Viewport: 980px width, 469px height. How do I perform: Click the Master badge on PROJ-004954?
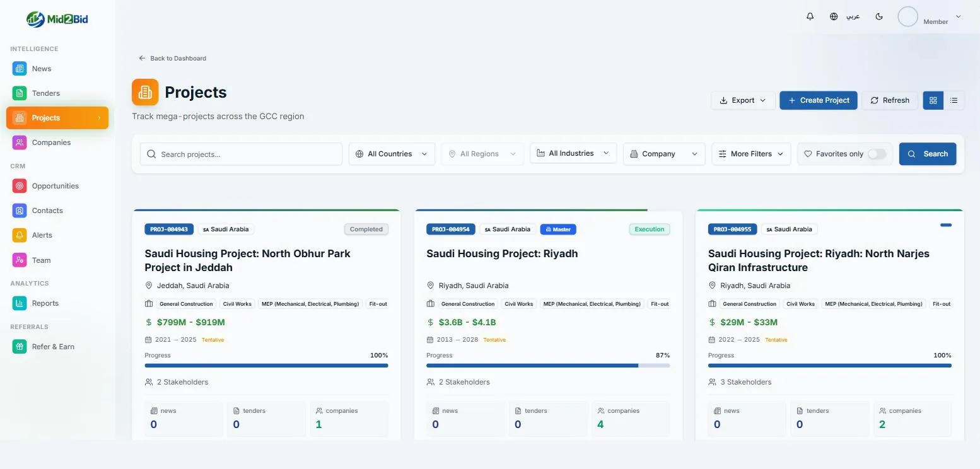(558, 229)
